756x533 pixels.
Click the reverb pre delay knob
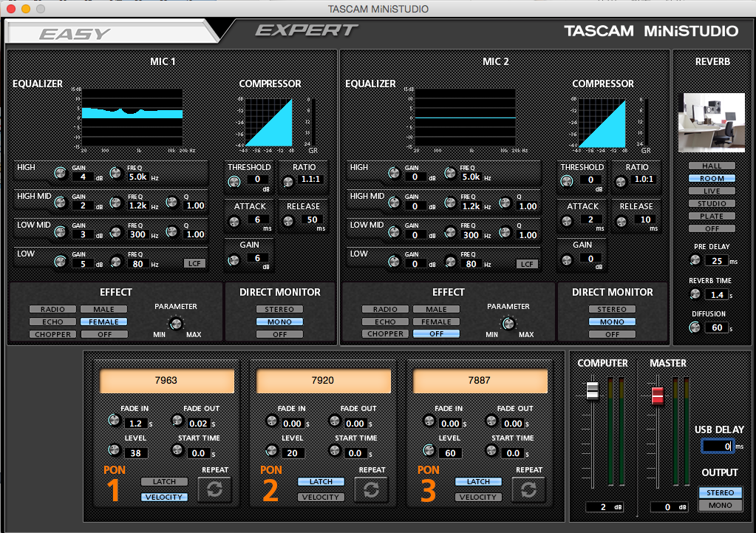pyautogui.click(x=695, y=260)
